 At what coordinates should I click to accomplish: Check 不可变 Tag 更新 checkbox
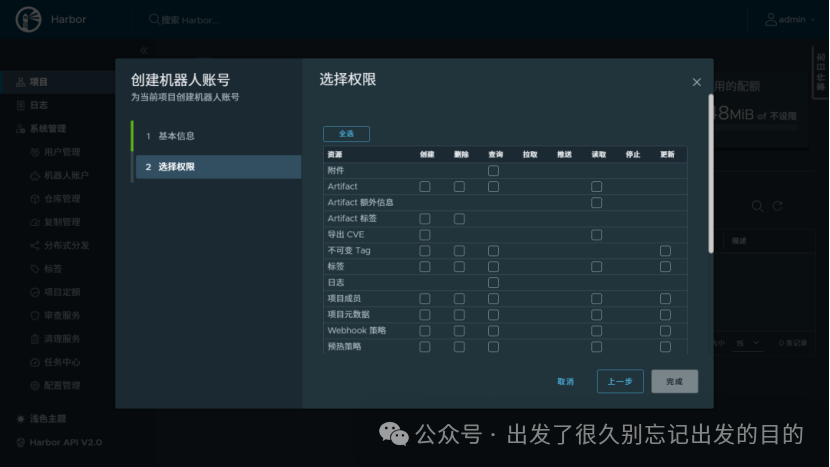(665, 250)
